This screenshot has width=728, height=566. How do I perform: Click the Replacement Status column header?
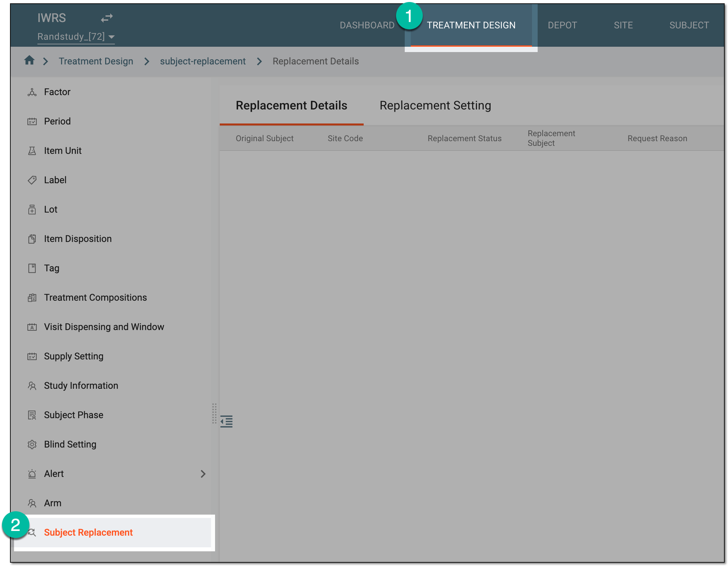[465, 138]
